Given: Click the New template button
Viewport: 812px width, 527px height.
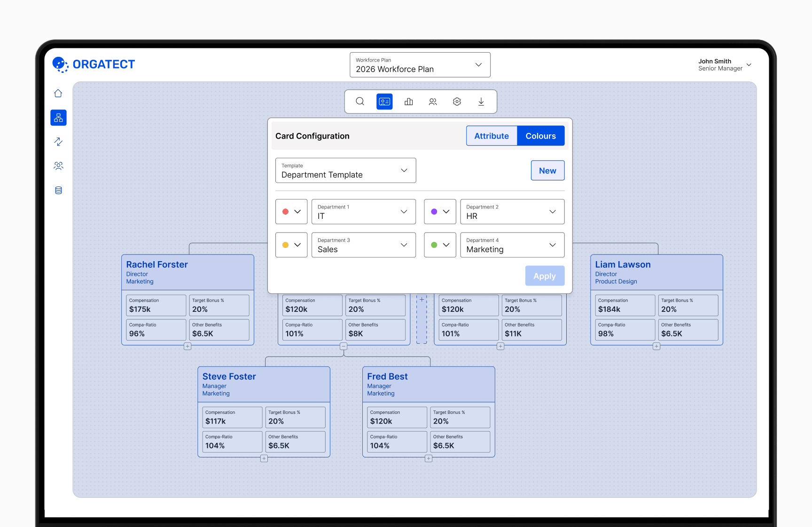Looking at the screenshot, I should [x=548, y=170].
